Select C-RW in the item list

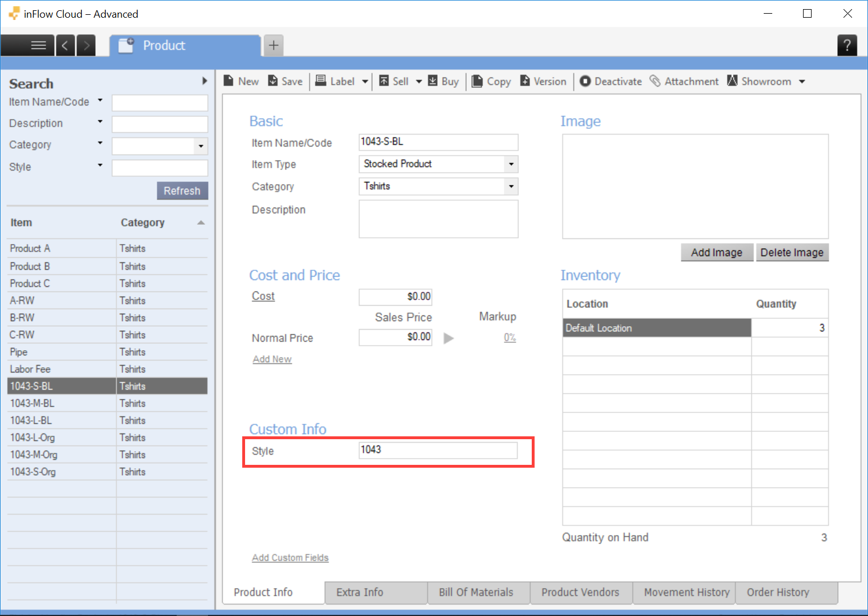tap(107, 335)
